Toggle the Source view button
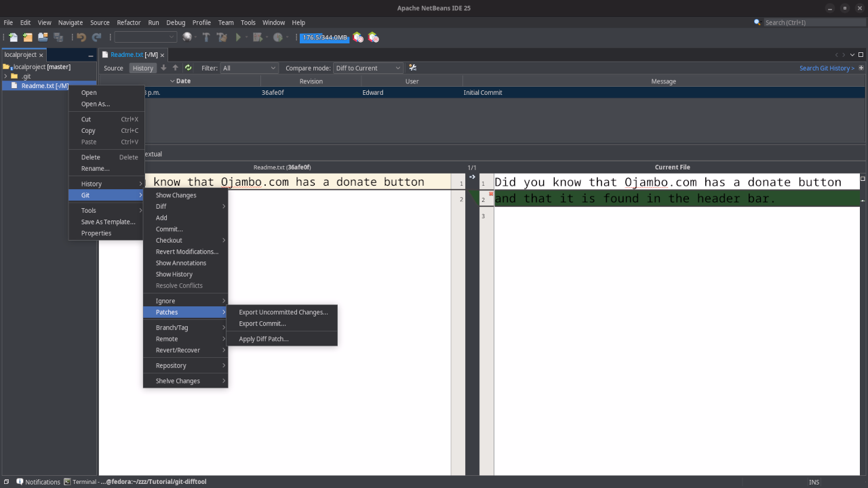The width and height of the screenshot is (868, 488). 113,68
